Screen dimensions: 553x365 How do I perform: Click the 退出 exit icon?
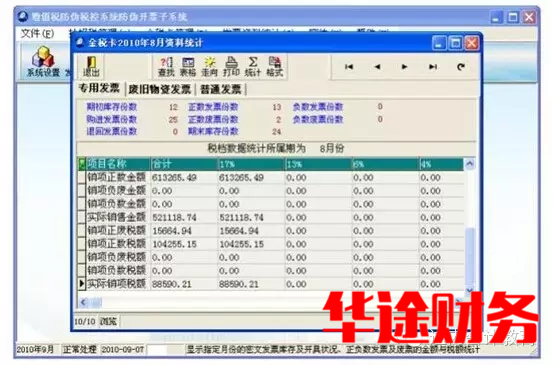[91, 66]
